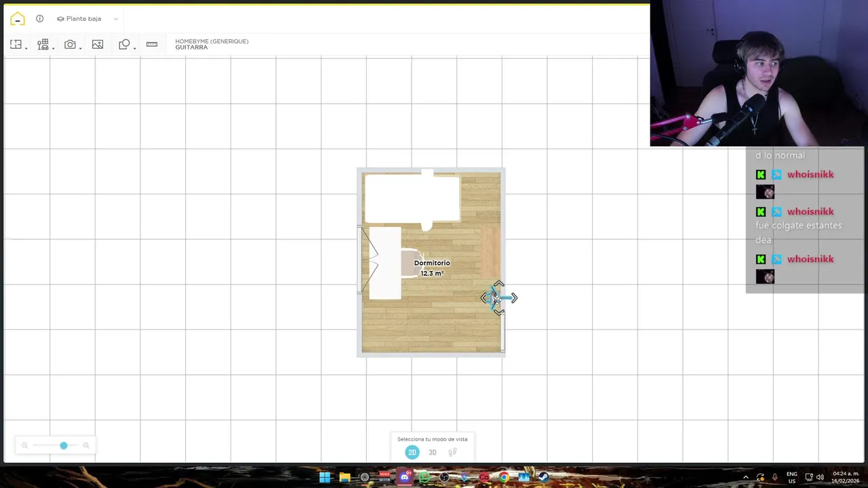Select the Dormitorio room label
The height and width of the screenshot is (488, 868).
(432, 263)
